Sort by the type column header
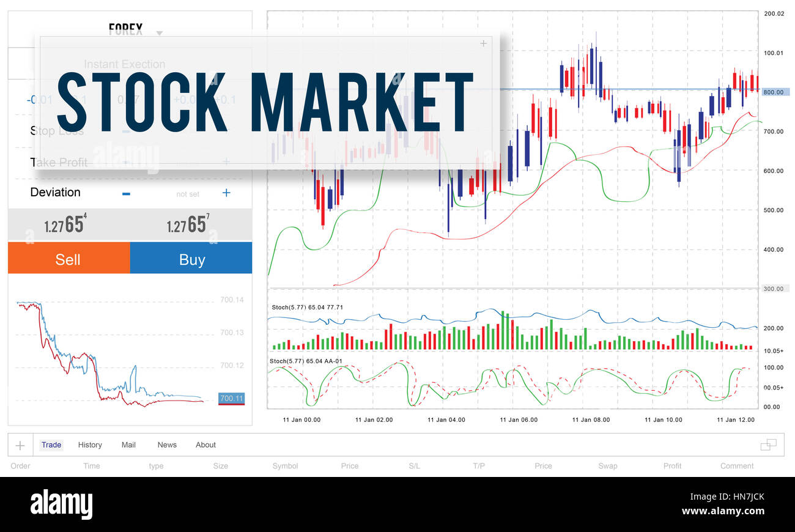 click(x=156, y=466)
